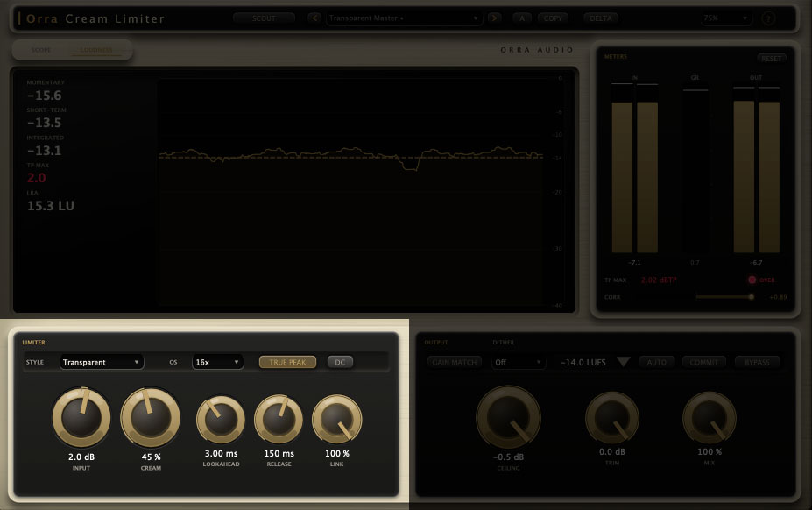
Task: Click the CREAM knob
Action: tap(150, 418)
